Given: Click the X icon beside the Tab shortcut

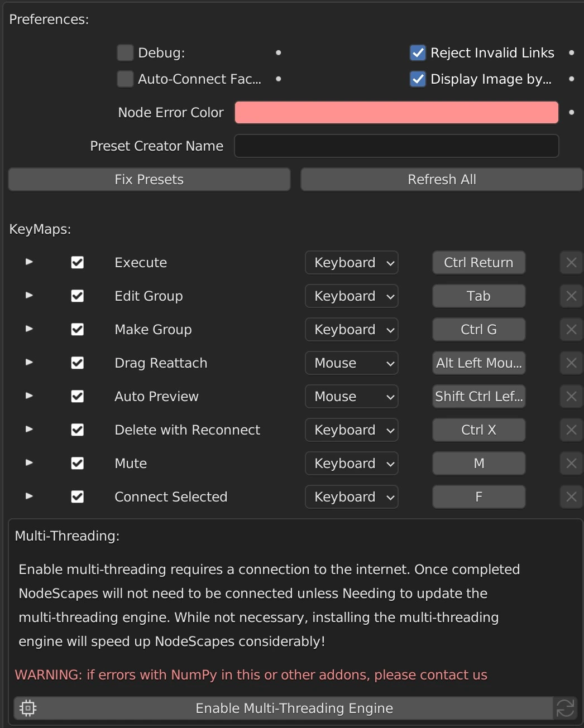Looking at the screenshot, I should click(x=571, y=296).
